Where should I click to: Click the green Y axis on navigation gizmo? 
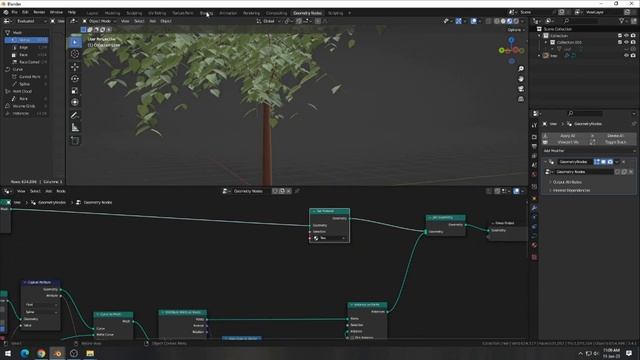click(x=502, y=50)
